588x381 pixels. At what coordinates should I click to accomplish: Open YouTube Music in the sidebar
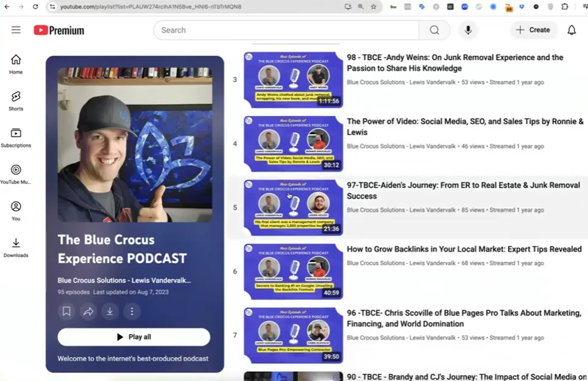point(15,174)
